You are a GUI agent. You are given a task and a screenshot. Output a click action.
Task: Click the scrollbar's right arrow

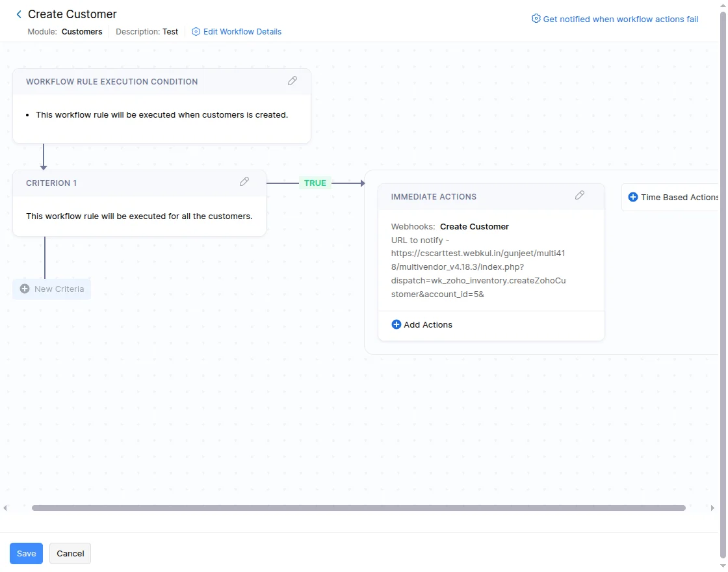coord(712,508)
